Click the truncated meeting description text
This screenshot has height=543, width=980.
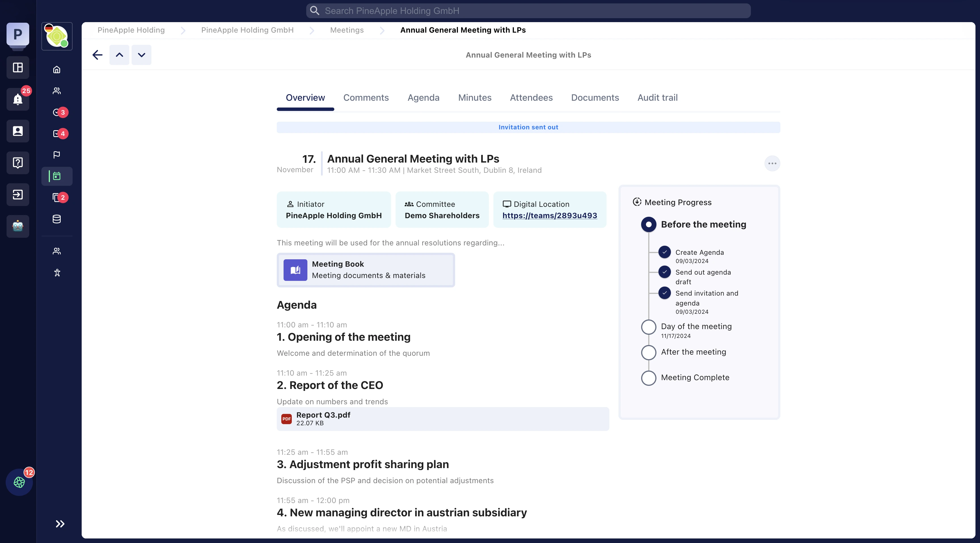point(391,243)
